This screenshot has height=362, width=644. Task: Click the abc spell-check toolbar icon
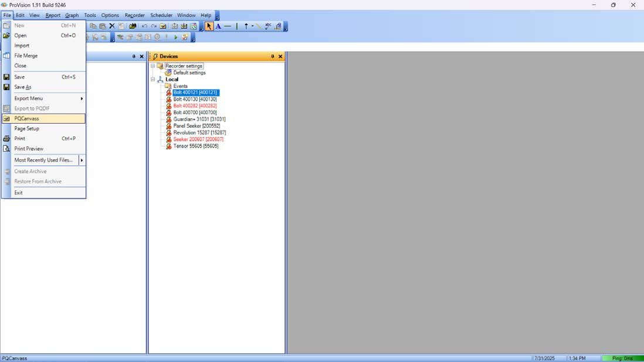point(268,26)
